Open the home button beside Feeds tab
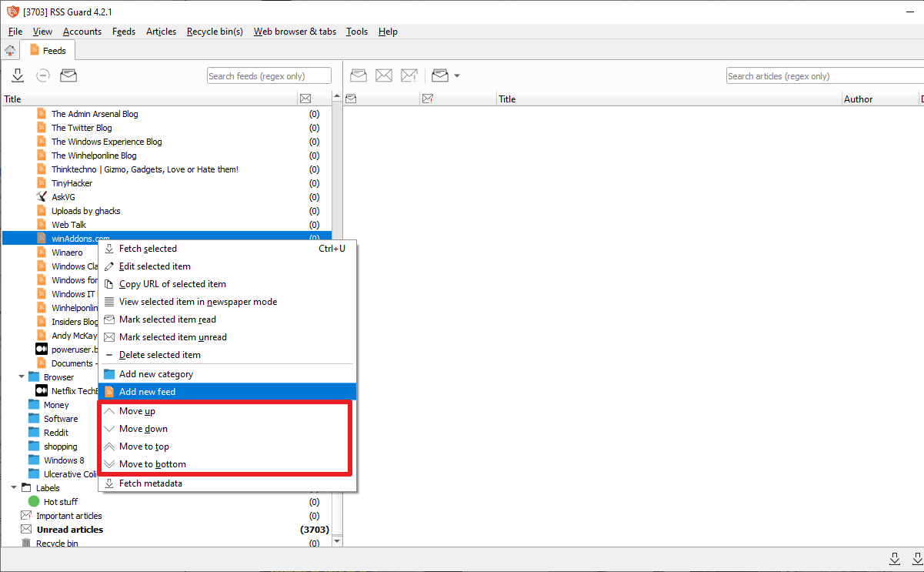Viewport: 924px width, 572px height. [10, 51]
